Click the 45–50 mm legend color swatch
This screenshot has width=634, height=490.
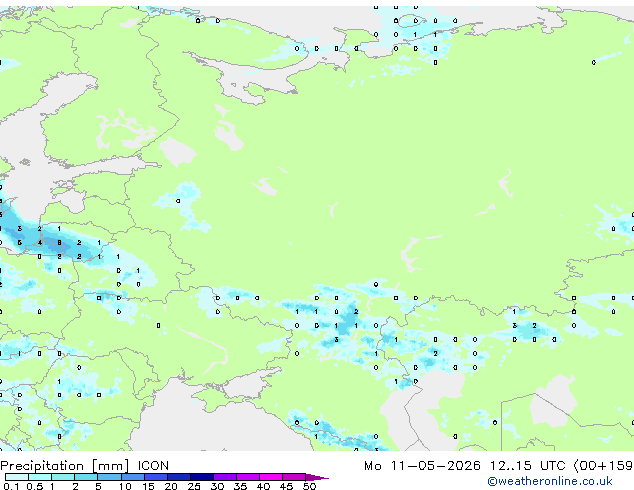pos(294,477)
